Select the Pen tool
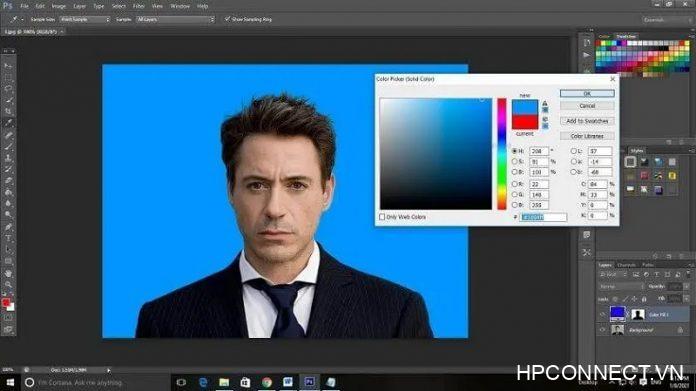696x391 pixels. click(x=8, y=227)
